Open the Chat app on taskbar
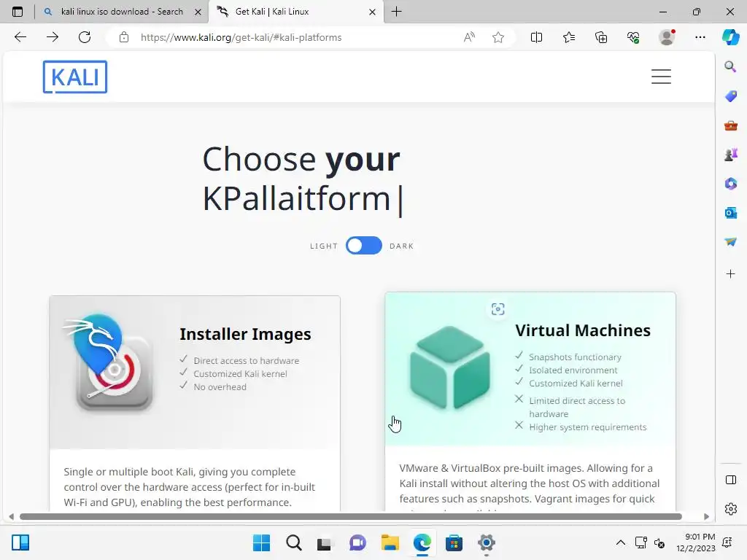 click(x=357, y=542)
